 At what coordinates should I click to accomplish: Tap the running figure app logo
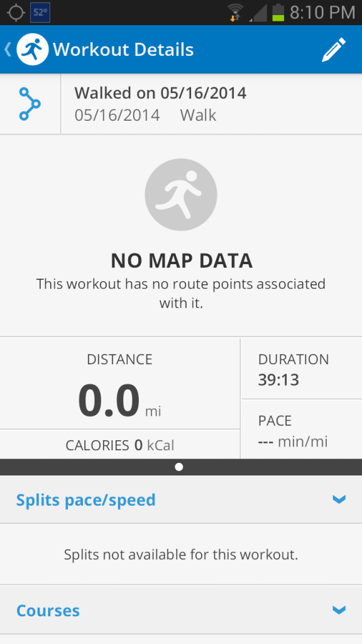coord(33,49)
